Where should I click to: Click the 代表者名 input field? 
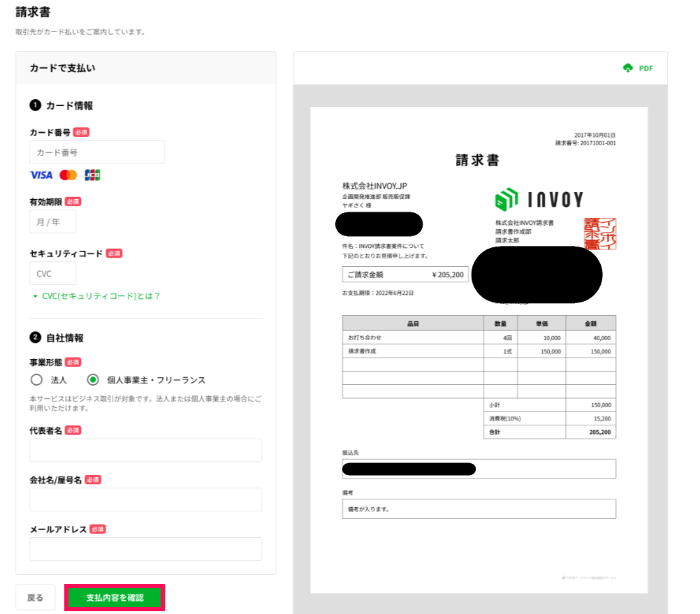pos(145,450)
